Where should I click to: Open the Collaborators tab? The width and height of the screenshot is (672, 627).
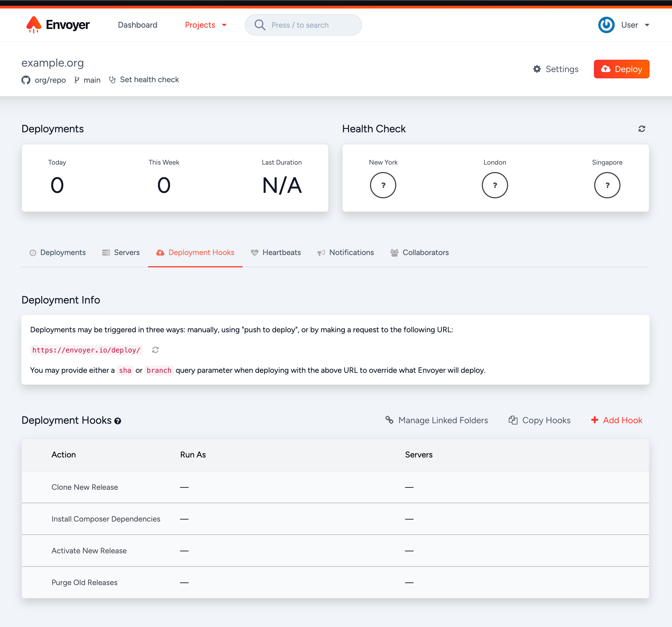pos(425,252)
